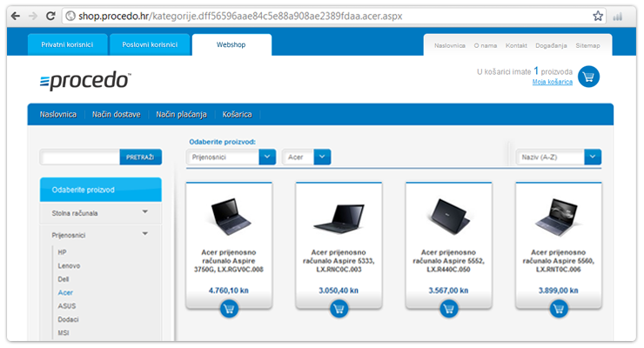Open Aspire 5560 laptop thumbnail
Image resolution: width=644 pixels, height=348 pixels.
pyautogui.click(x=559, y=217)
